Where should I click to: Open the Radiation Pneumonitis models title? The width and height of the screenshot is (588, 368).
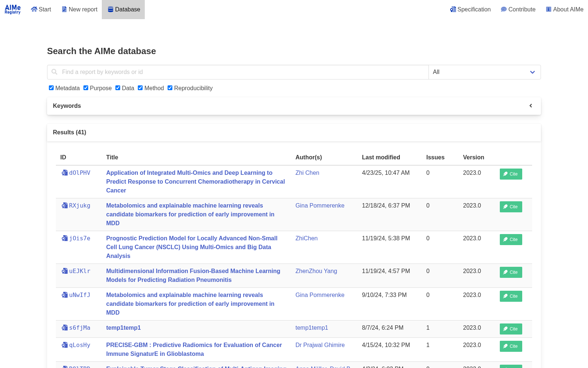click(193, 275)
